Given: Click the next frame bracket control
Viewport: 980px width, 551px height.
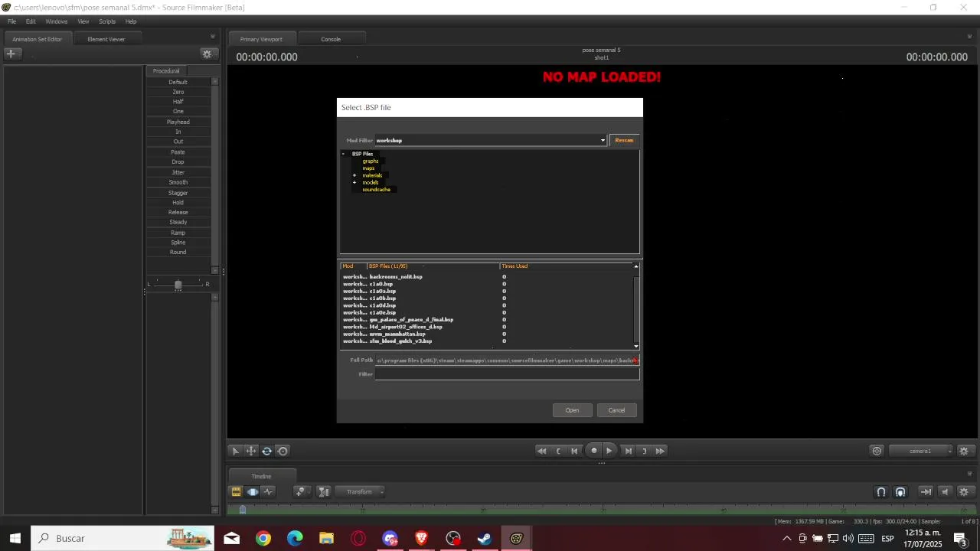Looking at the screenshot, I should click(x=645, y=451).
